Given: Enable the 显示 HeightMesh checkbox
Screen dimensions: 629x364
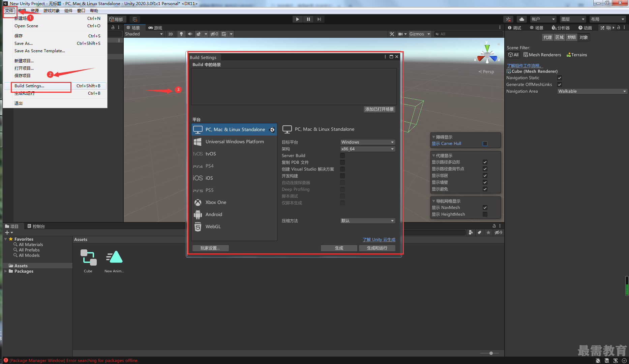Looking at the screenshot, I should 485,214.
